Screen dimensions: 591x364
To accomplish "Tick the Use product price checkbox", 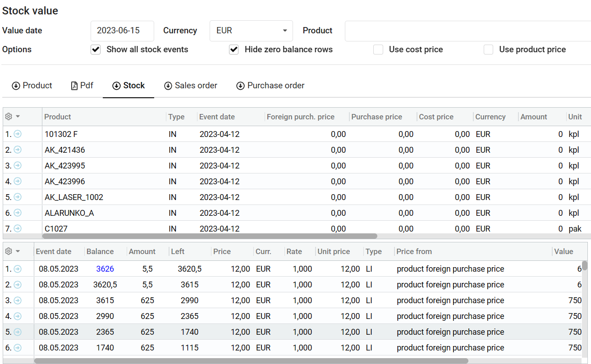I will coord(488,50).
